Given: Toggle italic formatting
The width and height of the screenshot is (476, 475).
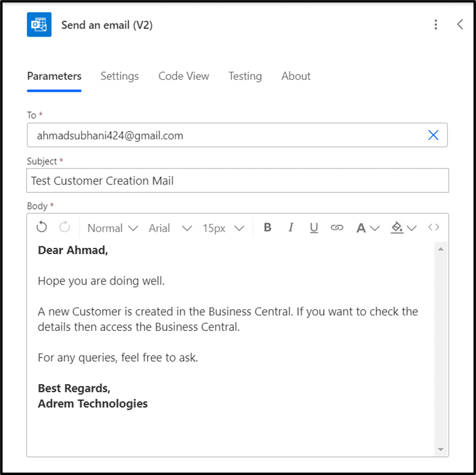Looking at the screenshot, I should pyautogui.click(x=291, y=228).
